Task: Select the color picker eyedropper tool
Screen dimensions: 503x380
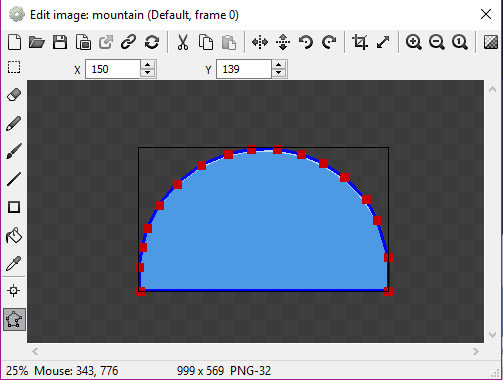Action: [x=14, y=263]
